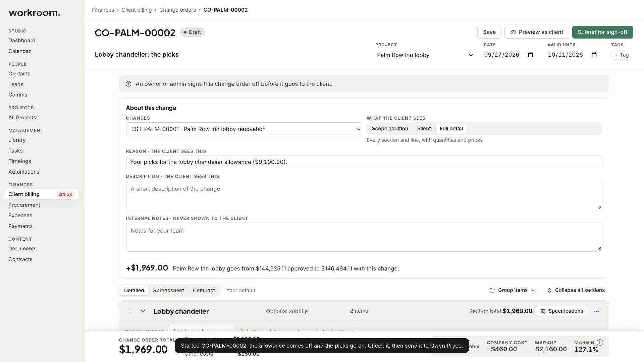Viewport: 644px width, 362px height.
Task: Edit the Lobby chandelier section title
Action: tap(181, 311)
